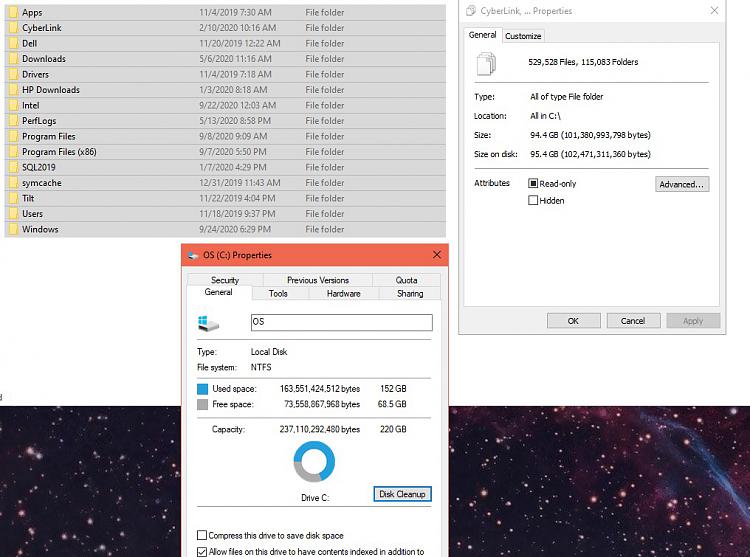Select the Windows folder name

[40, 229]
